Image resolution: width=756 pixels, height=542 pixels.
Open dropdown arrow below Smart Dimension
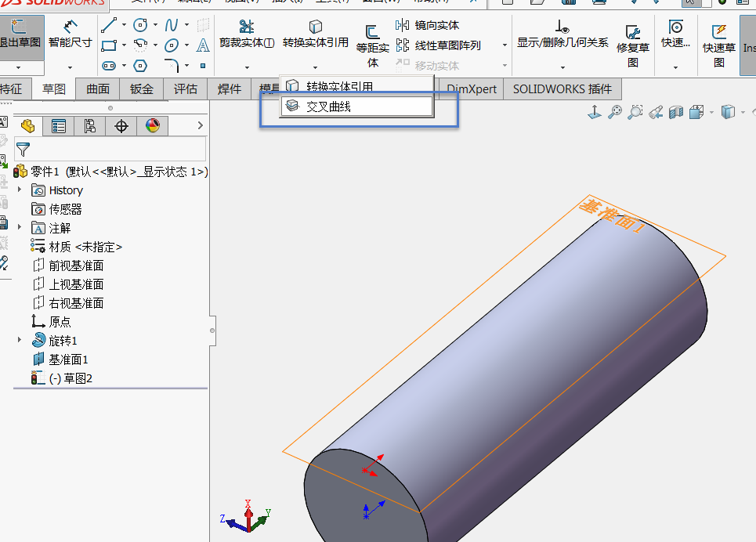[x=70, y=67]
